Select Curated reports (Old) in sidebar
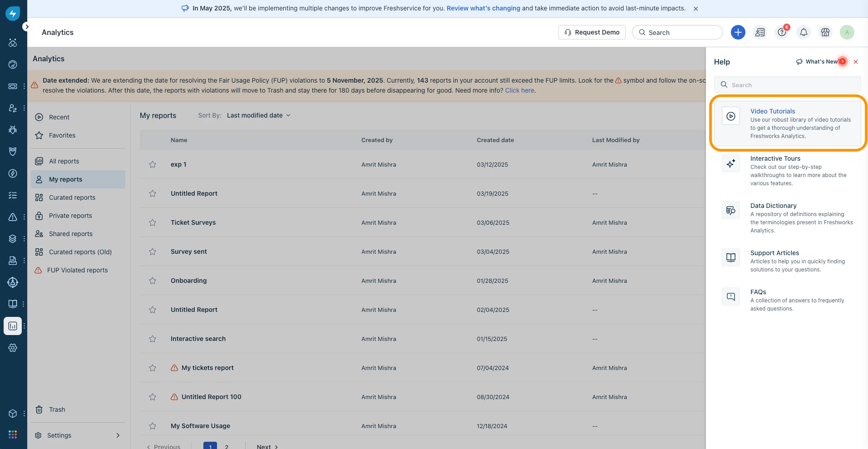Screen dimensions: 868x449 pos(78,252)
